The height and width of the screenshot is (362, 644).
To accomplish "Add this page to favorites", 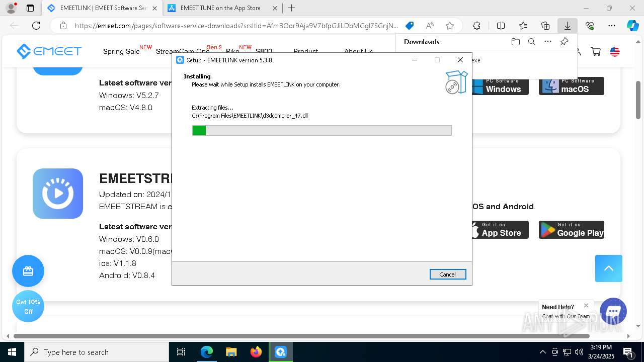I will click(450, 26).
